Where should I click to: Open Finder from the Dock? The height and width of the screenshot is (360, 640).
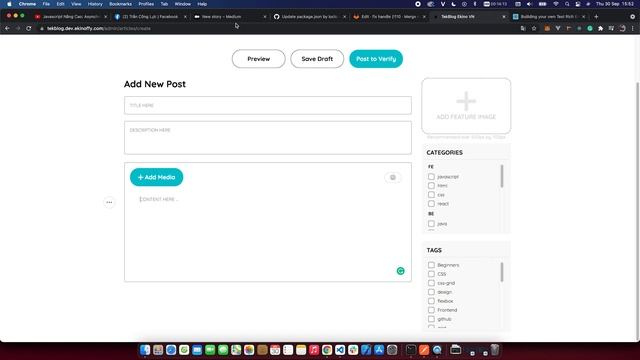(x=145, y=350)
